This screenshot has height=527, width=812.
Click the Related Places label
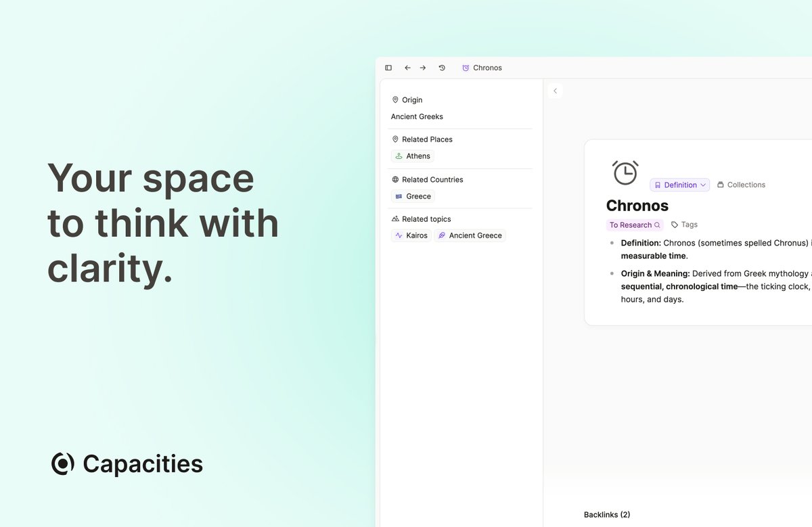click(x=427, y=139)
